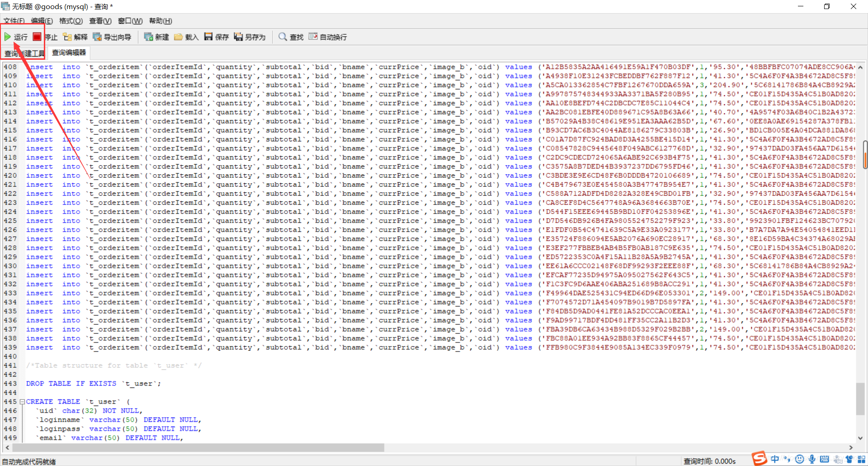The width and height of the screenshot is (868, 466).
Task: Click the value '149.00' on line 437
Action: (727, 329)
